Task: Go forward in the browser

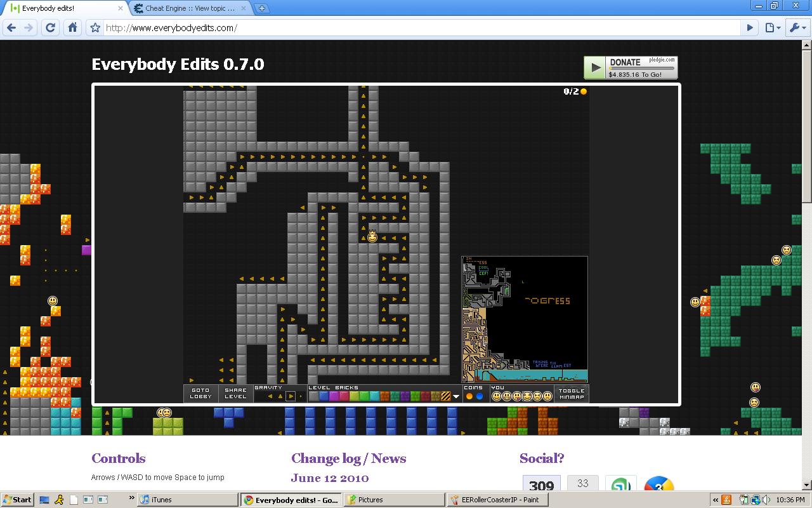Action: tap(29, 27)
